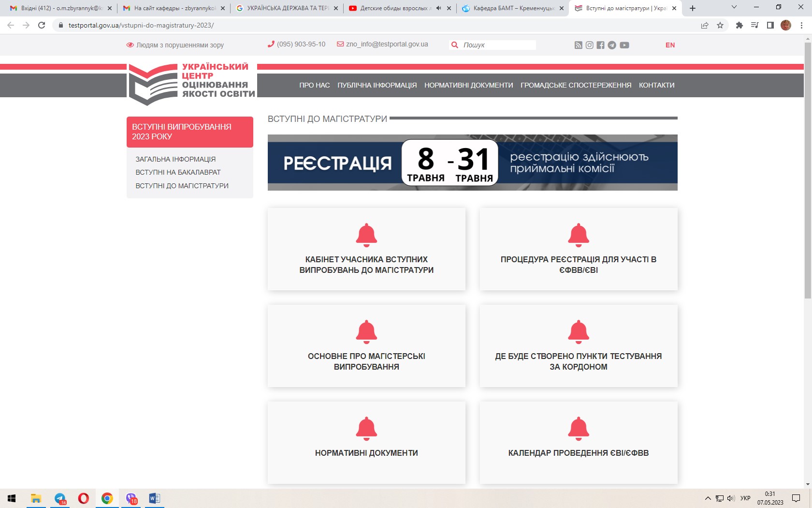
Task: Click the phone icon next to (095) 903-95-10
Action: coord(271,44)
